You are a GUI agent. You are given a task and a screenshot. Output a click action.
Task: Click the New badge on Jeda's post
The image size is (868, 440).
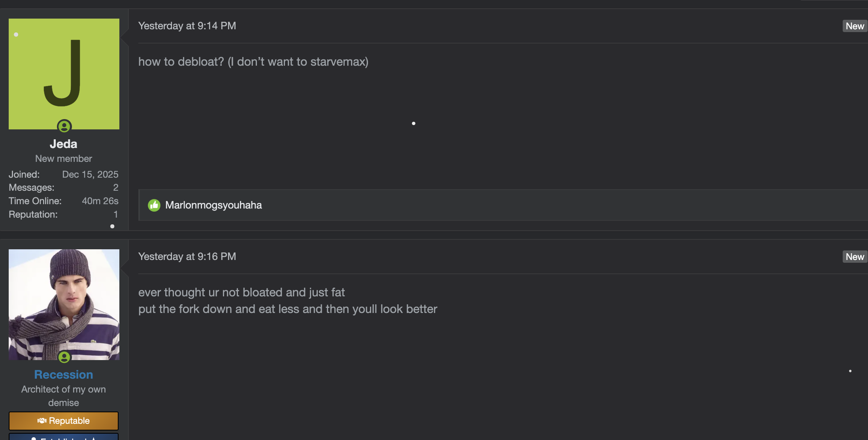[855, 26]
